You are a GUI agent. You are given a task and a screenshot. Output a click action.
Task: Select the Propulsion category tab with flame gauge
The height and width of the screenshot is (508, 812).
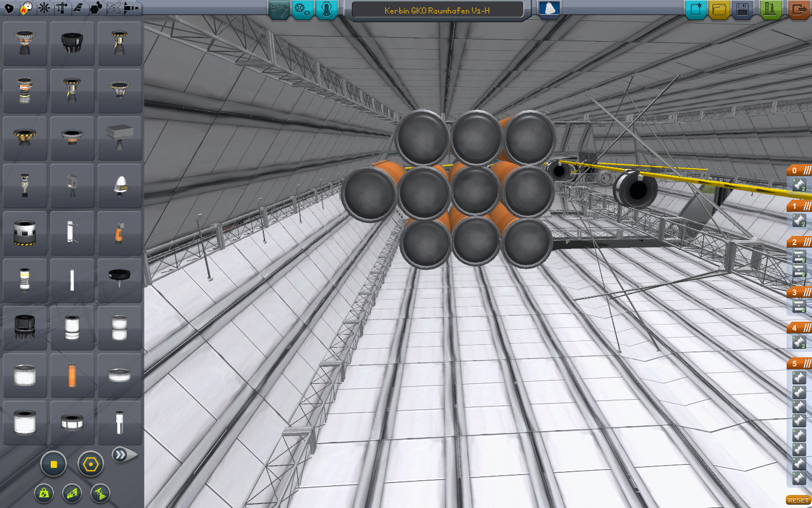click(x=27, y=8)
